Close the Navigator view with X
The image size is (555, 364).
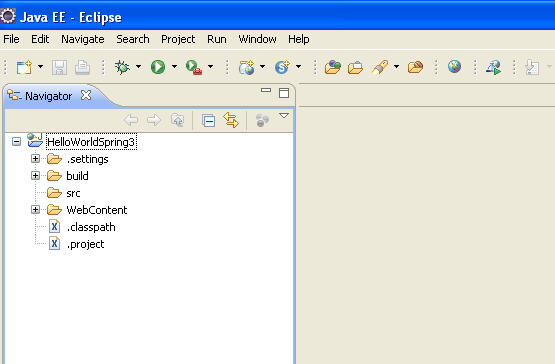pyautogui.click(x=86, y=95)
